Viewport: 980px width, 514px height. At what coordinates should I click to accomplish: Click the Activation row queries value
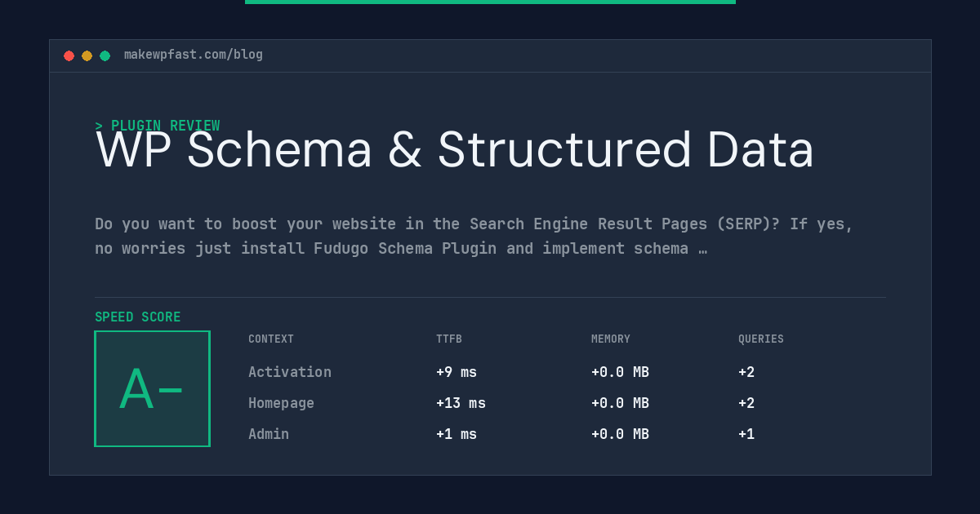(x=746, y=372)
